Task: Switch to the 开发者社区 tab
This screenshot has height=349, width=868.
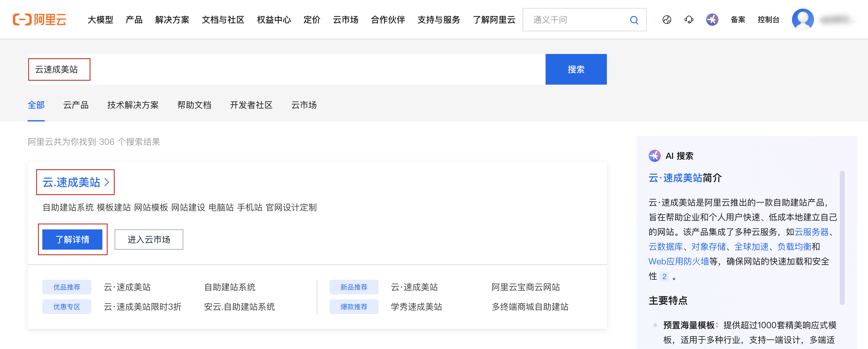Action: [x=251, y=105]
